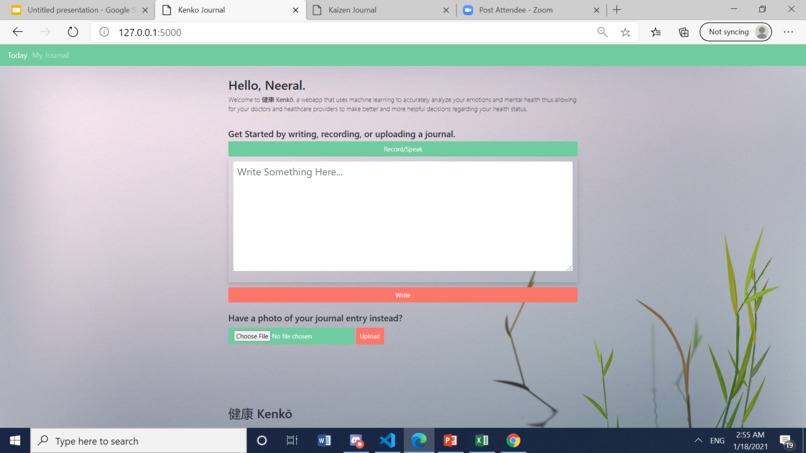Click the address bar URL 127.0.0.1:5000

tap(150, 32)
